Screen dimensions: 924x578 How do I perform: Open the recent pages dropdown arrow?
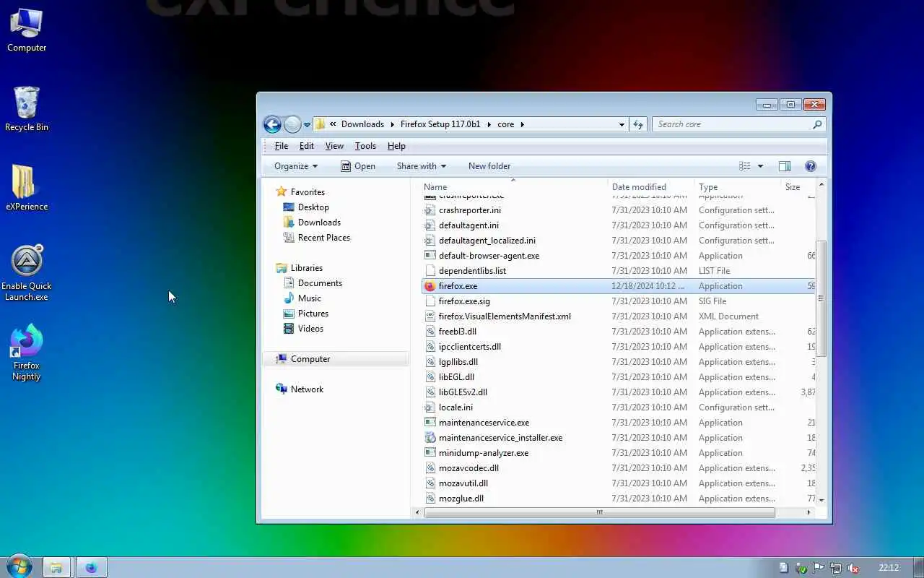[307, 124]
